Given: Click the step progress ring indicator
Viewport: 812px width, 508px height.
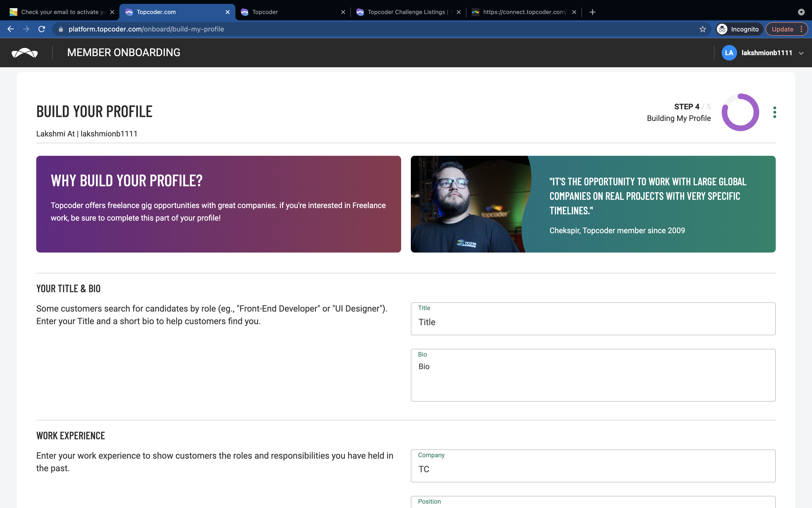Looking at the screenshot, I should click(740, 112).
